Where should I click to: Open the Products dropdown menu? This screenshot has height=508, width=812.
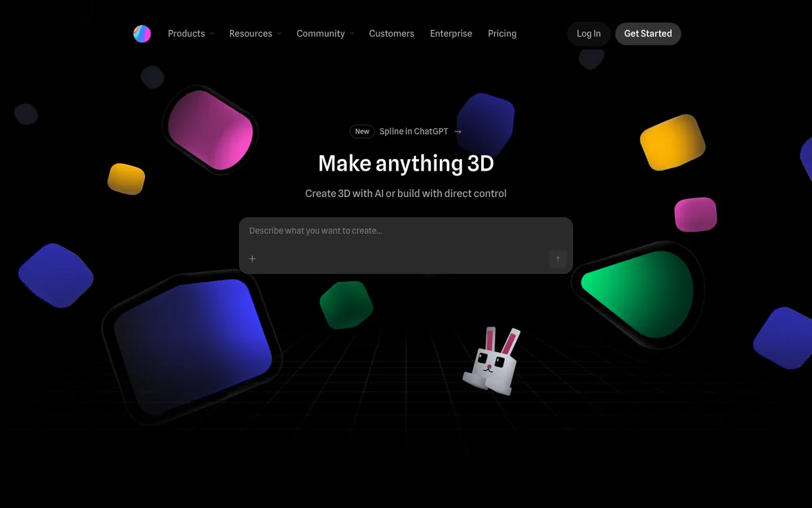coord(191,33)
